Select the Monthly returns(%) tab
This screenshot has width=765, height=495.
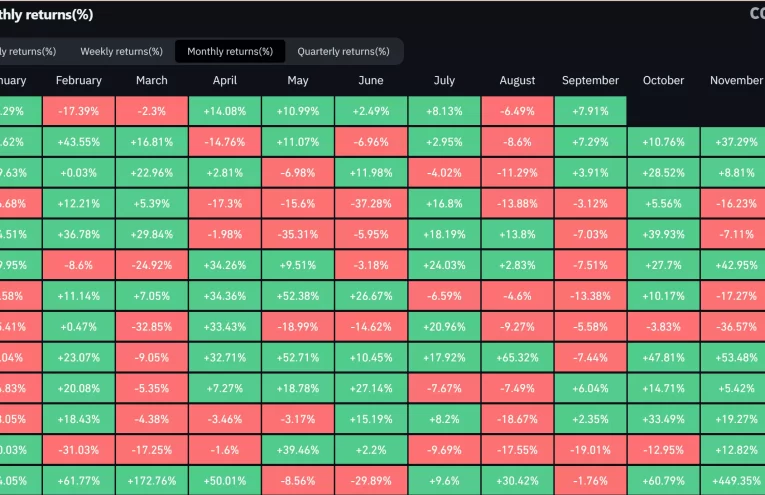[x=229, y=51]
